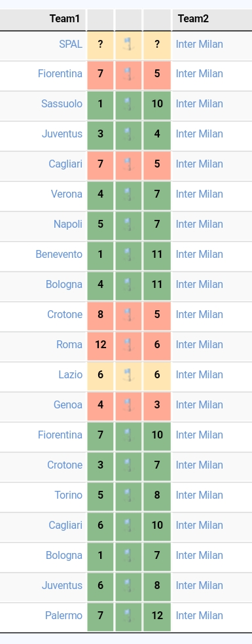Viewport: 252px width, 644px height.
Task: Select Palermo row green cell showing 12
Action: (x=157, y=616)
